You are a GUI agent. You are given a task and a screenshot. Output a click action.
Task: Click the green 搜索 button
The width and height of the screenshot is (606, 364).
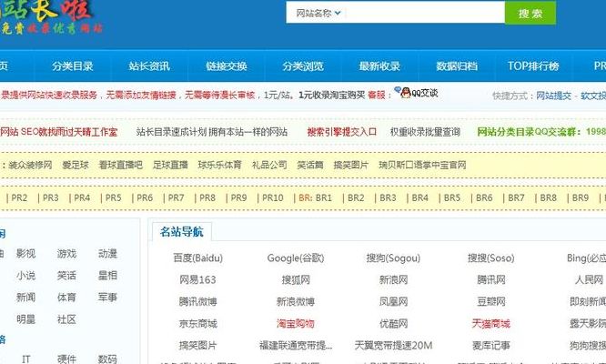(530, 13)
